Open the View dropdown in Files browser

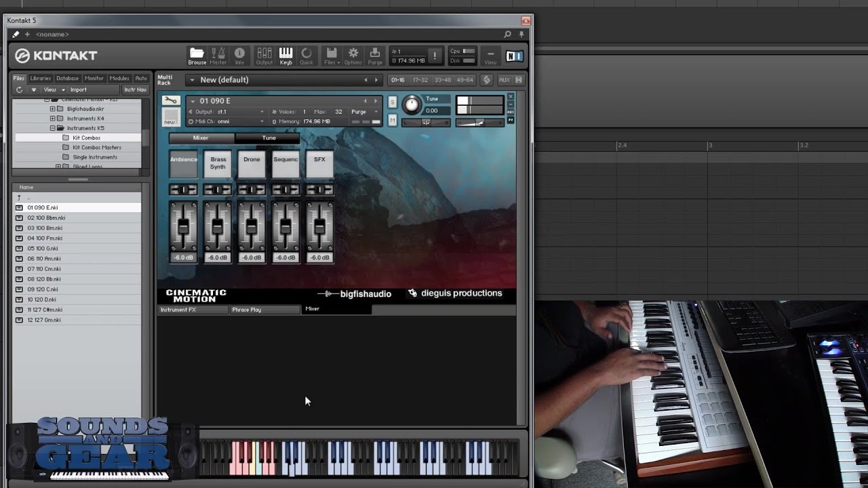tap(54, 89)
